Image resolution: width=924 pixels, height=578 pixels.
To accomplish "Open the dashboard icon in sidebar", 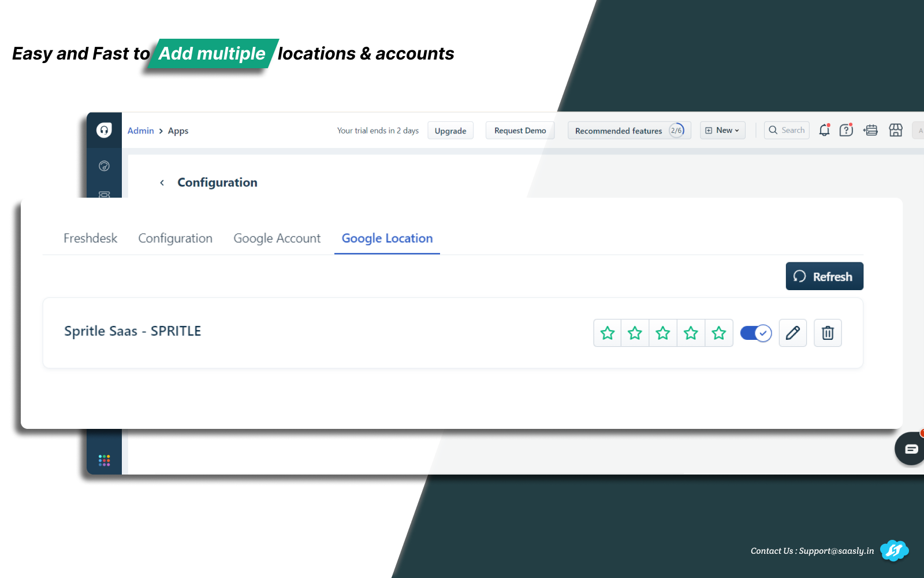I will click(104, 166).
